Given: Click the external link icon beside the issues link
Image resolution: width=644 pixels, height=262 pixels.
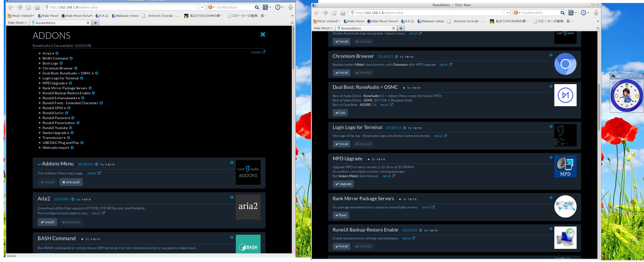Looking at the screenshot, I should (x=264, y=52).
